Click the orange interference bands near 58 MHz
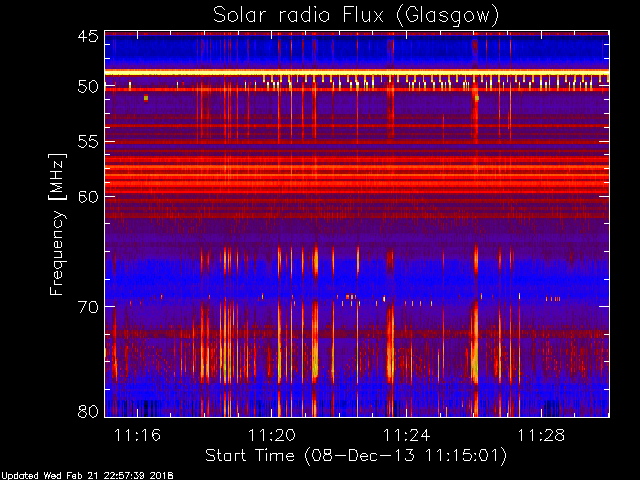Image resolution: width=640 pixels, height=480 pixels. click(357, 173)
